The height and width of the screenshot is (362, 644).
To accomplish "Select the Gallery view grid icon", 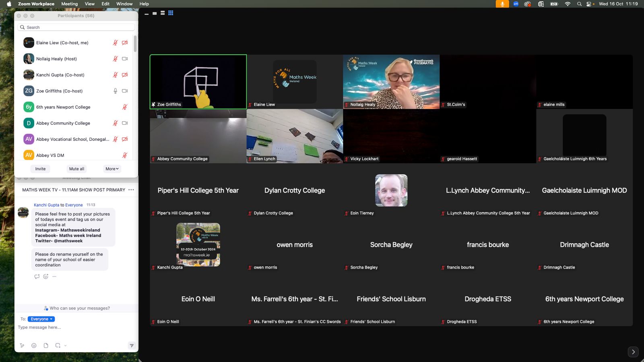I will pos(171,13).
